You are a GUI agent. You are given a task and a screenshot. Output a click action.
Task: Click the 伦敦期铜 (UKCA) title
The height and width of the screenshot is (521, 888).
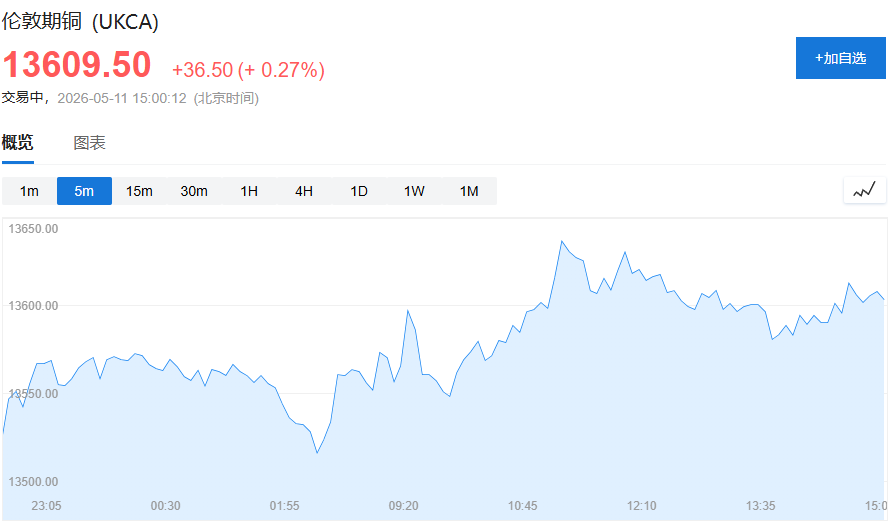tap(80, 22)
